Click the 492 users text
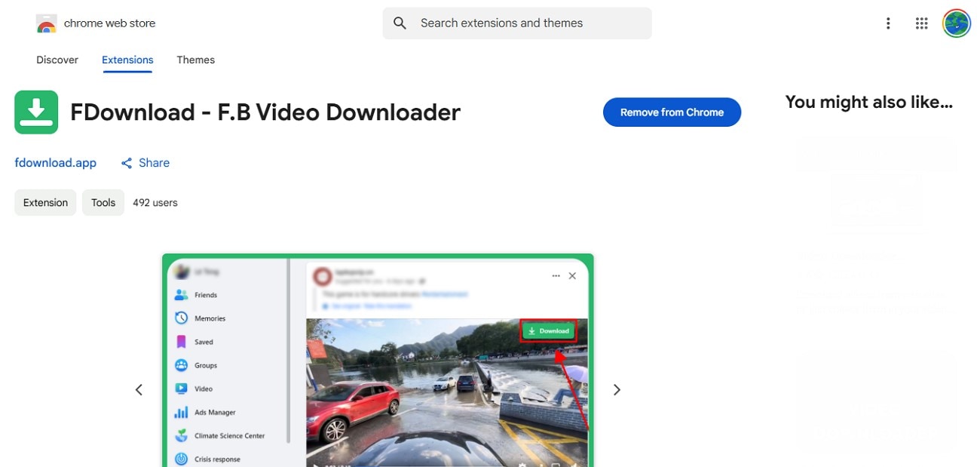980x467 pixels. pyautogui.click(x=155, y=203)
